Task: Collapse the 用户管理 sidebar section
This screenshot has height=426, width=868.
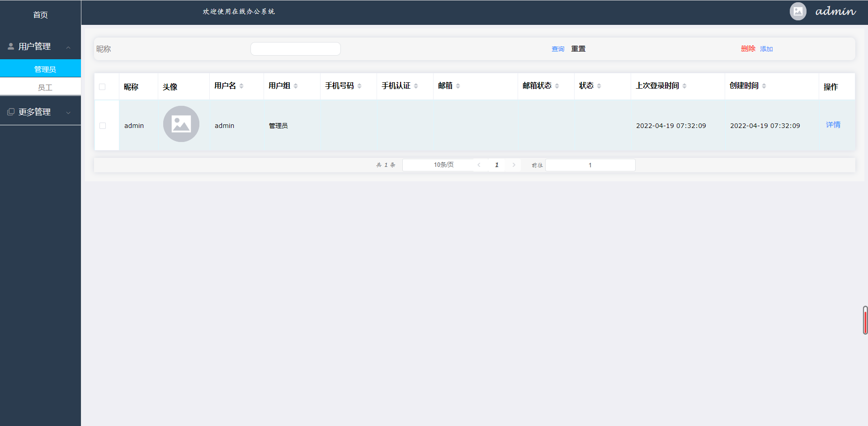Action: point(68,47)
